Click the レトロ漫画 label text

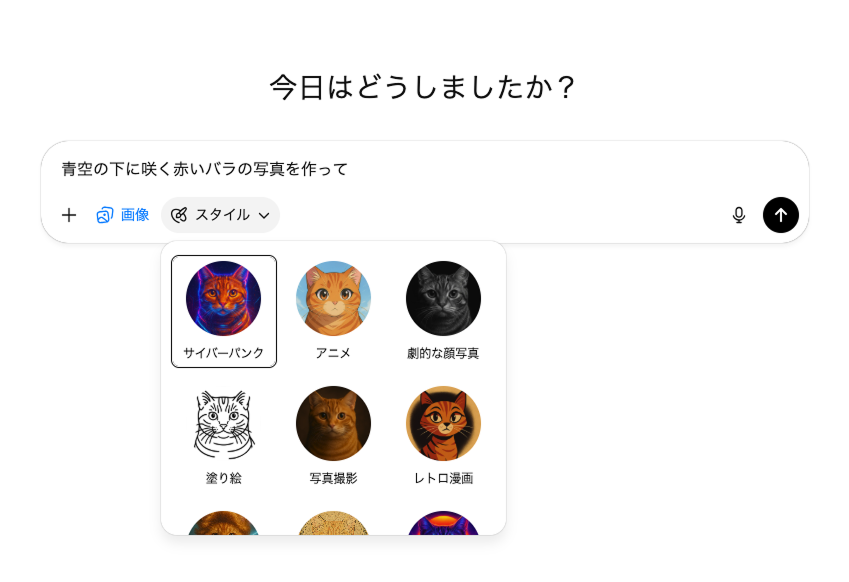443,478
